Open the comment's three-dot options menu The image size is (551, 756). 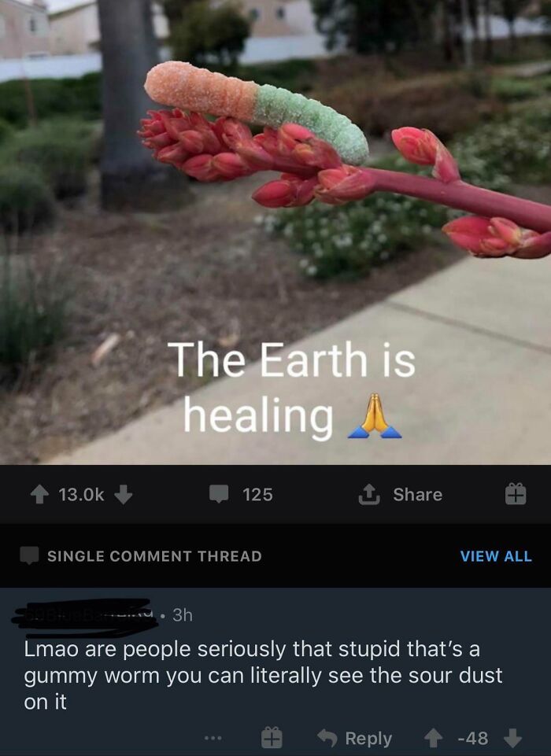(213, 738)
